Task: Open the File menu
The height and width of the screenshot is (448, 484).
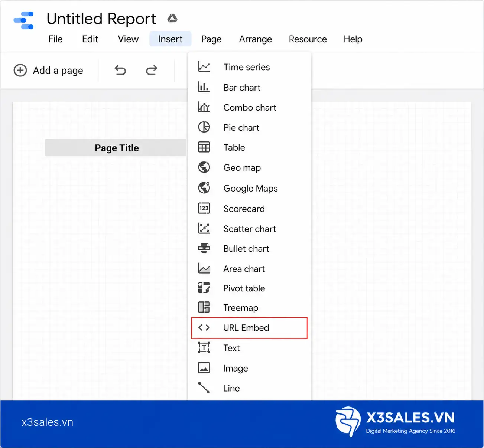Action: click(x=55, y=39)
